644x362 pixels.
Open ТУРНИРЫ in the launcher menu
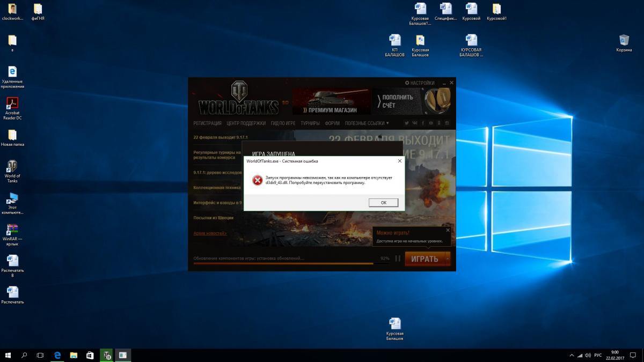(x=310, y=123)
